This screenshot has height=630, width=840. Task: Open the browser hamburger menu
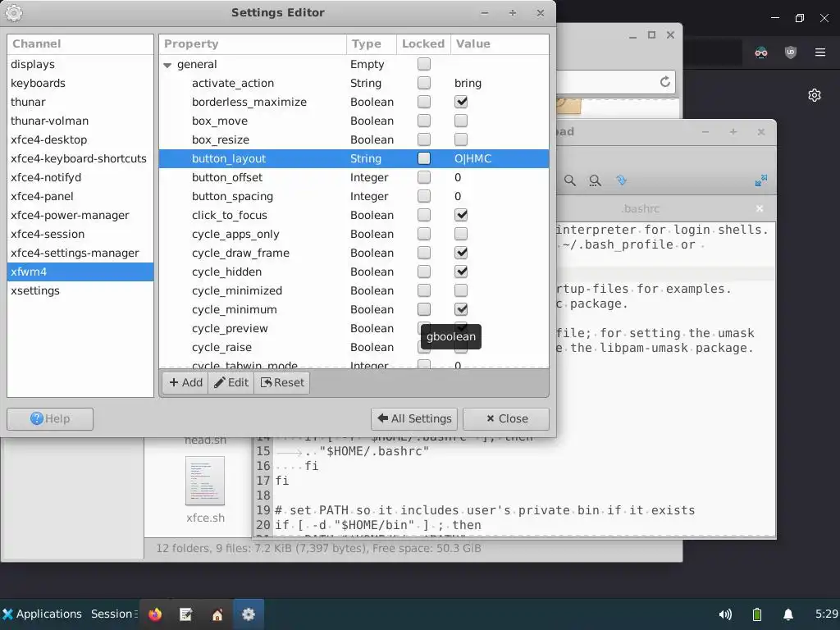(x=820, y=52)
